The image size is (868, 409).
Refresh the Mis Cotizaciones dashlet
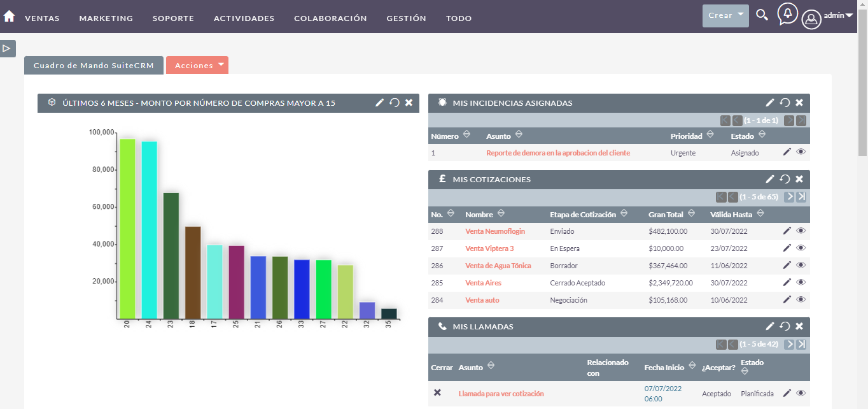(785, 179)
